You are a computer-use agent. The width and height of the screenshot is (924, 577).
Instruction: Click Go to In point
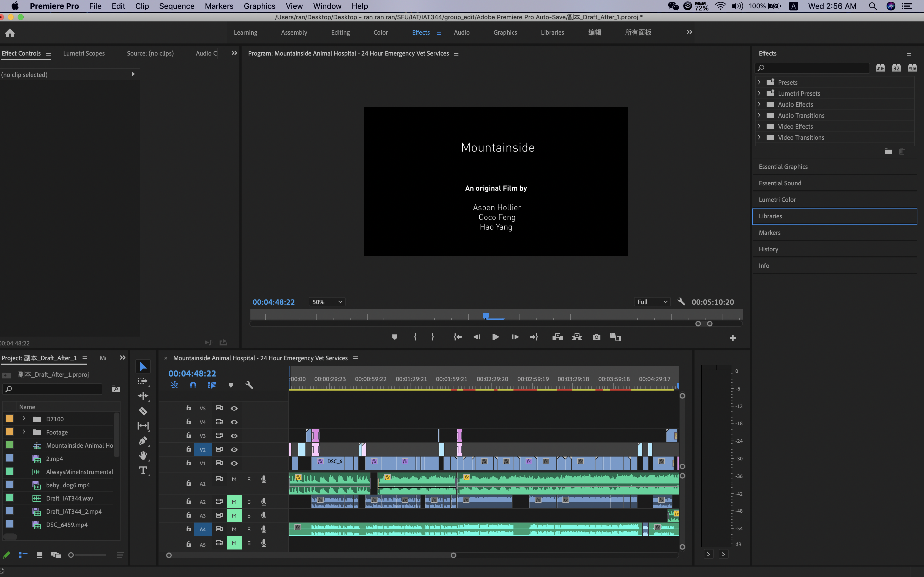point(457,337)
